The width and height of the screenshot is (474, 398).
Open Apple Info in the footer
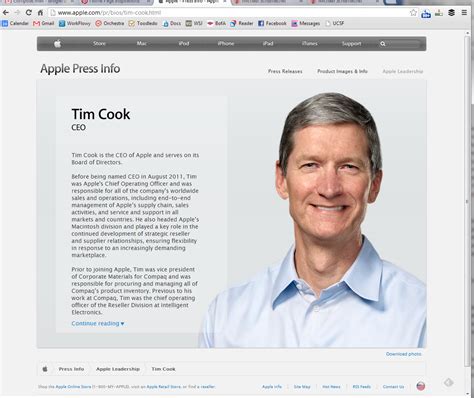click(x=272, y=387)
